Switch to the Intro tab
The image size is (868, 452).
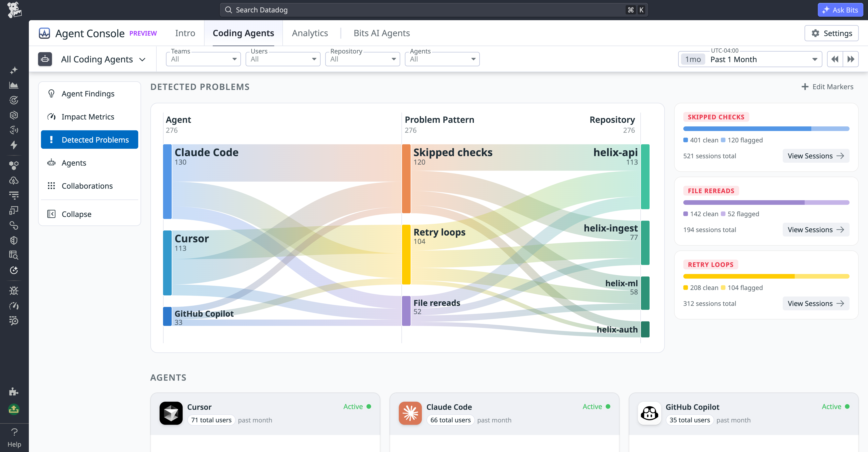[185, 33]
